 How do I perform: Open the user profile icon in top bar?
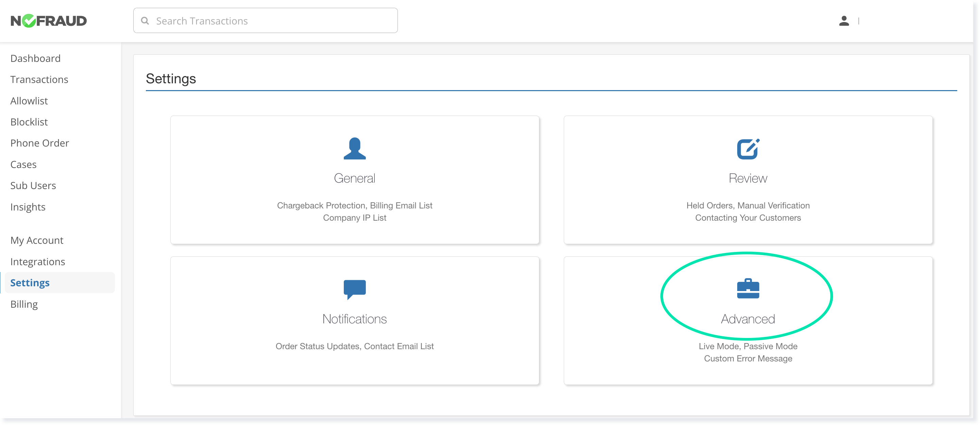pyautogui.click(x=844, y=21)
